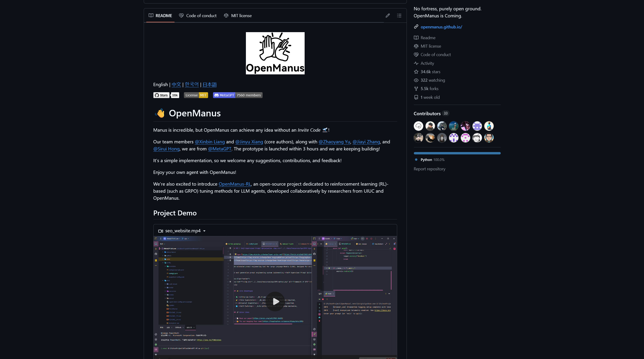Click MIT license in sidebar
The width and height of the screenshot is (644, 359).
pos(431,46)
